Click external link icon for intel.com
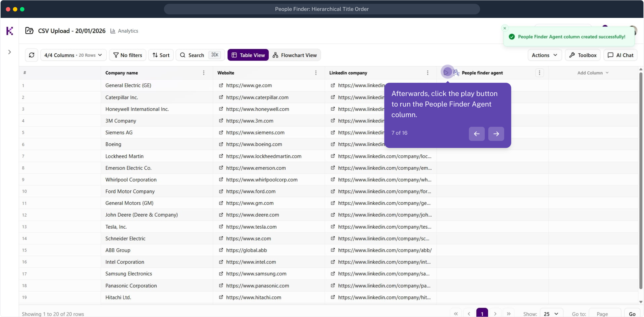The image size is (644, 317). (x=221, y=262)
